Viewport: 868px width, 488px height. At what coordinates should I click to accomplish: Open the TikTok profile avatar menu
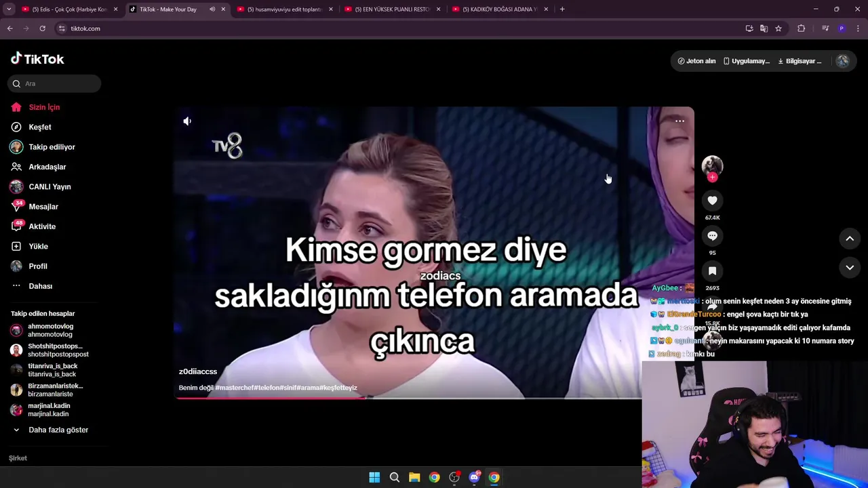pos(842,61)
